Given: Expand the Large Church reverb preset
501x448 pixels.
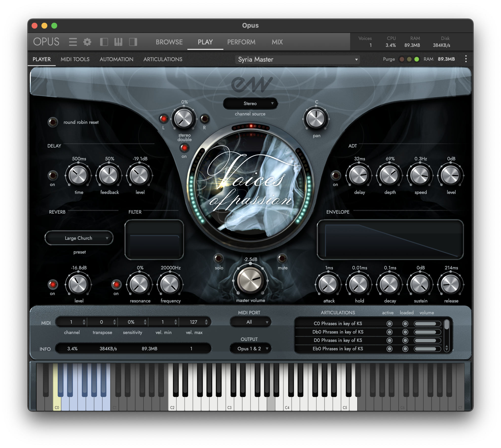Looking at the screenshot, I should click(79, 238).
